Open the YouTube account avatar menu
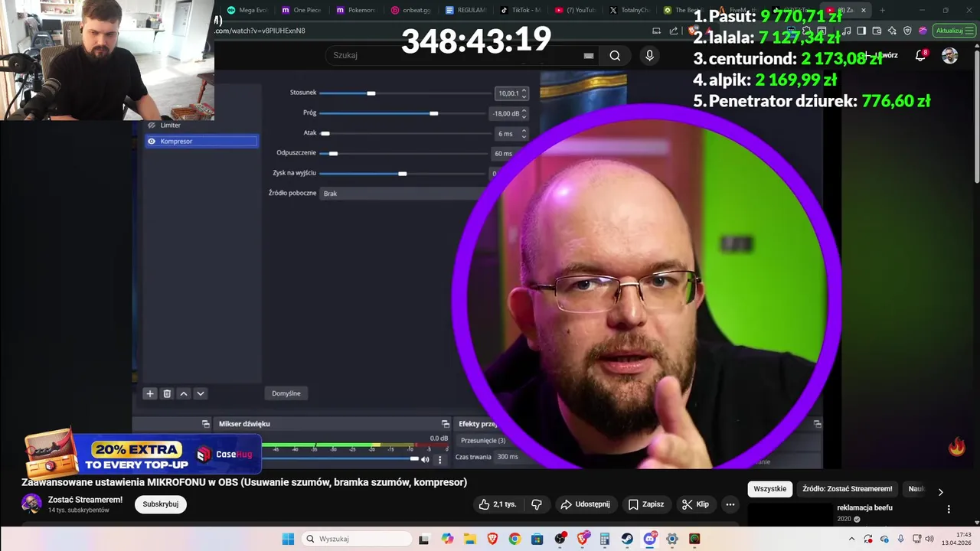This screenshot has height=551, width=980. (x=949, y=55)
